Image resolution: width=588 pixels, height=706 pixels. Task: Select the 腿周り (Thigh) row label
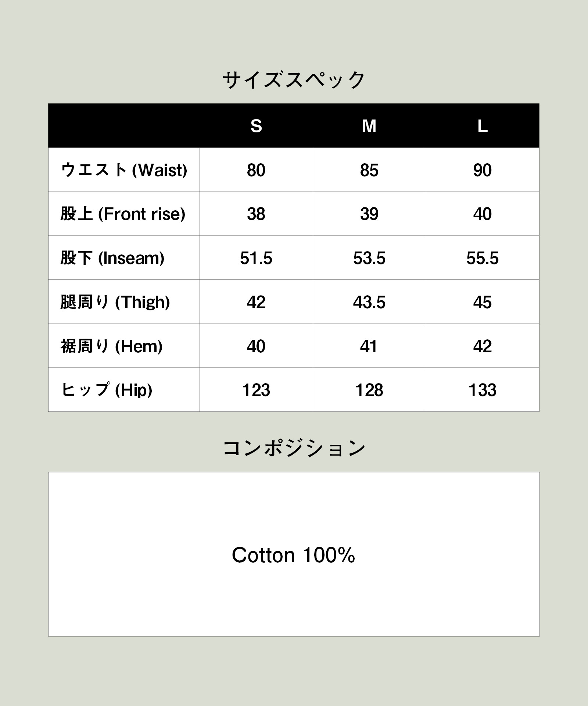coord(115,302)
